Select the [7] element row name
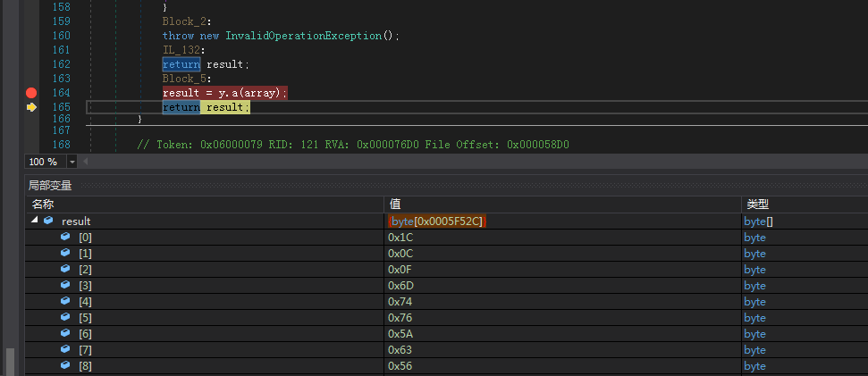 (85, 349)
